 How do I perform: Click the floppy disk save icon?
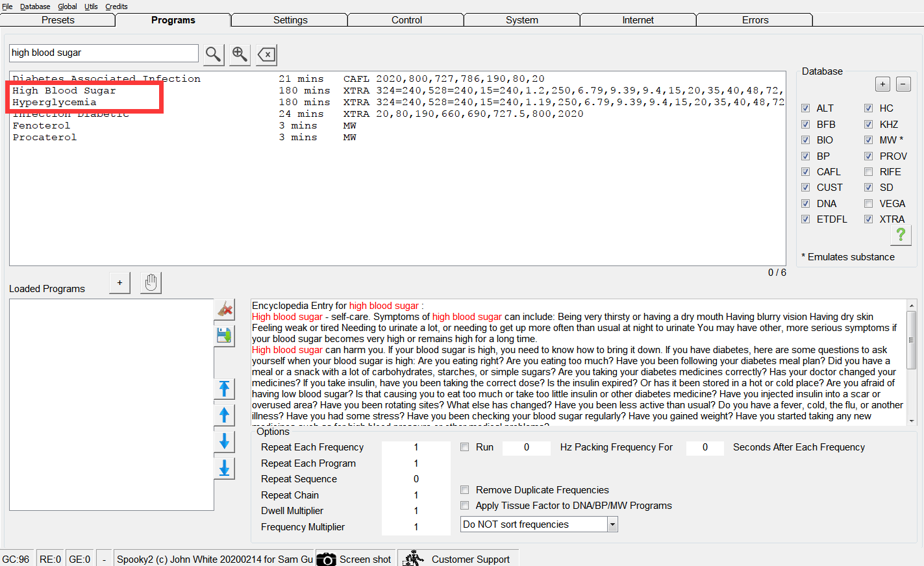tap(225, 335)
